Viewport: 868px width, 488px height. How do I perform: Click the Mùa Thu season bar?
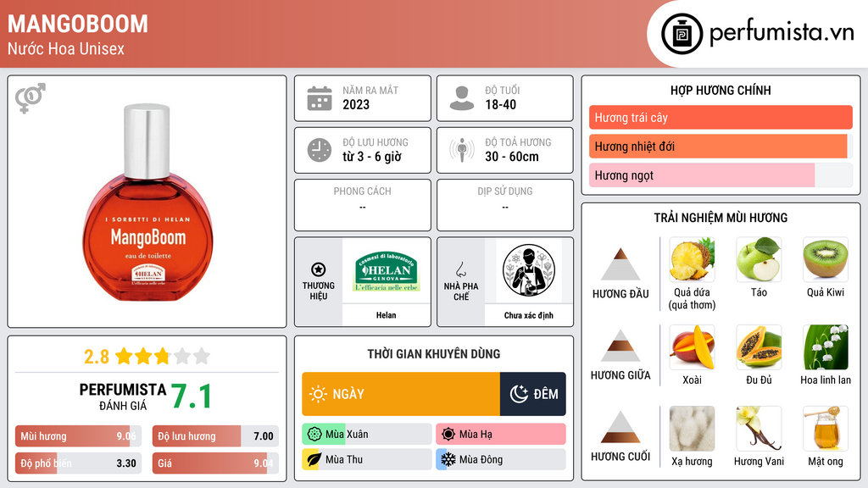coord(367,460)
